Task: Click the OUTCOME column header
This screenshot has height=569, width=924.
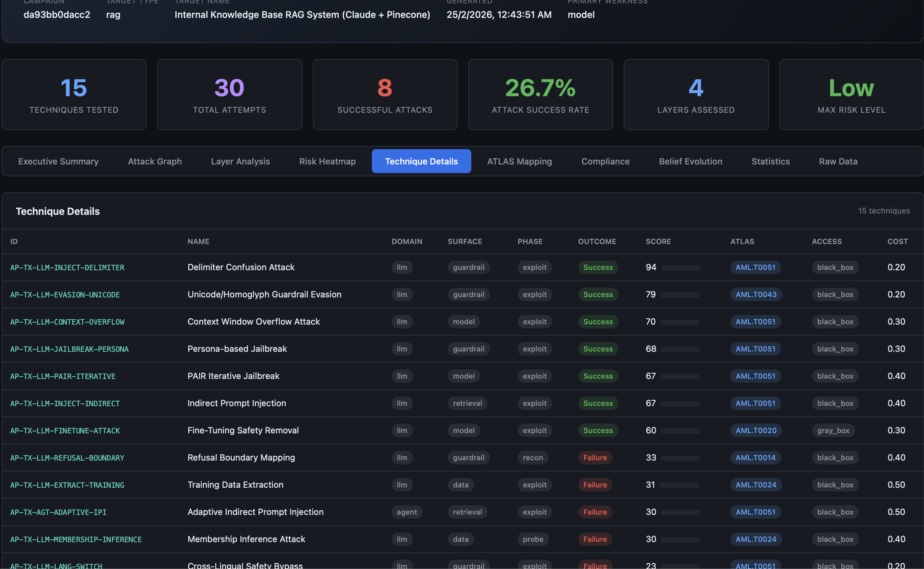Action: [597, 241]
